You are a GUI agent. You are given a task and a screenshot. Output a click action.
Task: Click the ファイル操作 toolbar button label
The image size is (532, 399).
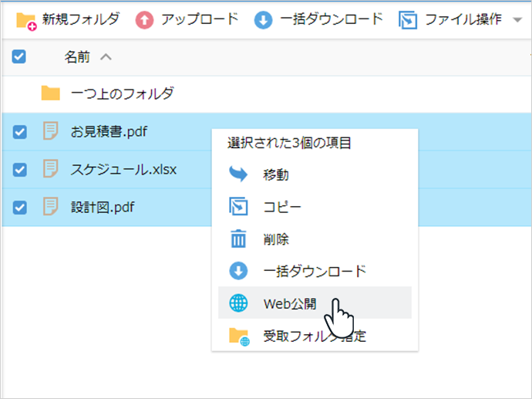point(463,19)
